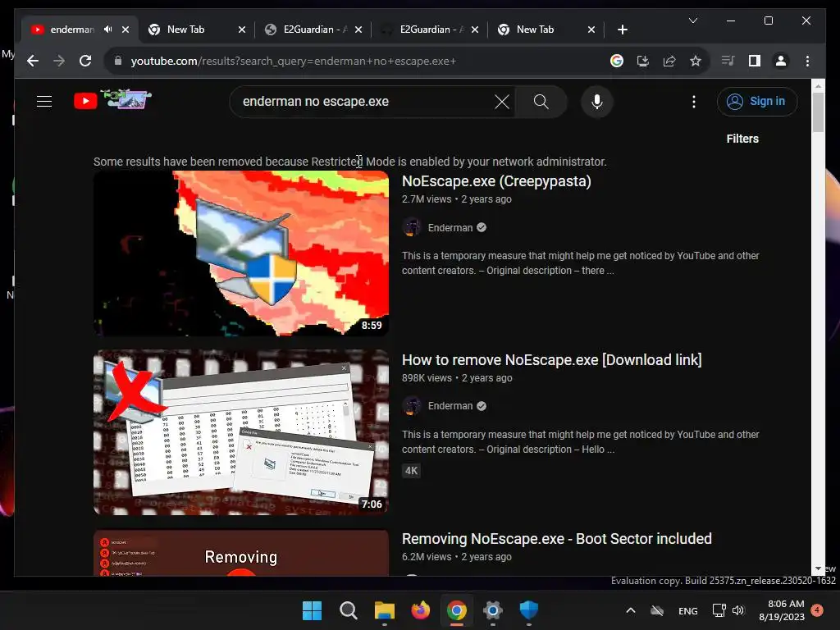The image size is (840, 630).
Task: Open the Windows Start menu
Action: 312,610
